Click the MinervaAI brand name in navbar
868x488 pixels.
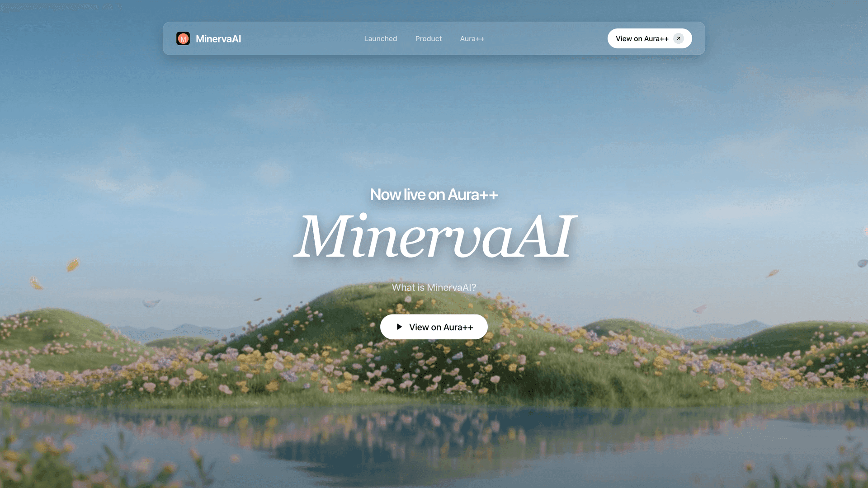218,39
